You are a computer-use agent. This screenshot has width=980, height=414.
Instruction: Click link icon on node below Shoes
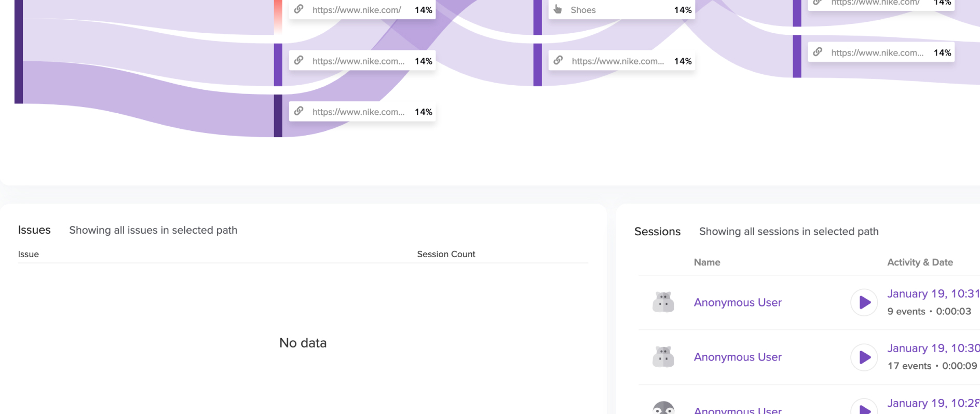click(x=559, y=60)
